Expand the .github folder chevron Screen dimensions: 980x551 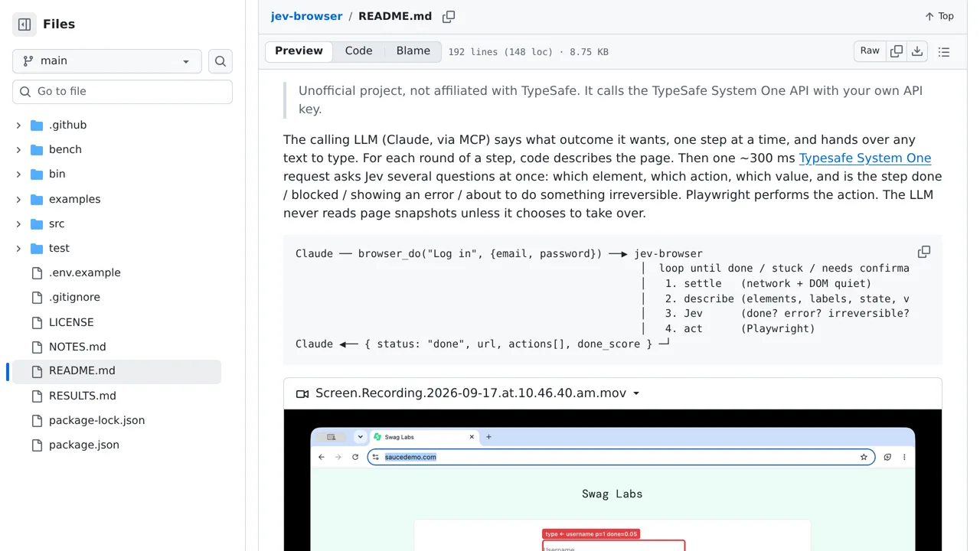click(18, 125)
